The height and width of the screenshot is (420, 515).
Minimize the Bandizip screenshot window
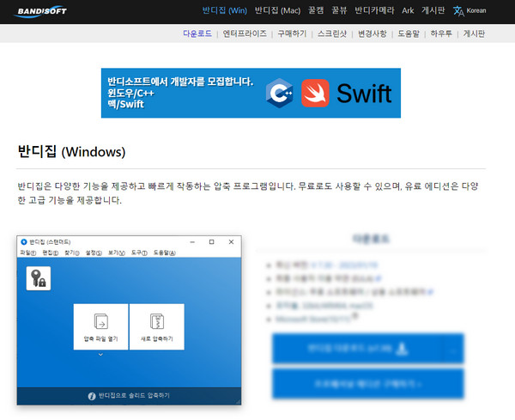(x=192, y=242)
